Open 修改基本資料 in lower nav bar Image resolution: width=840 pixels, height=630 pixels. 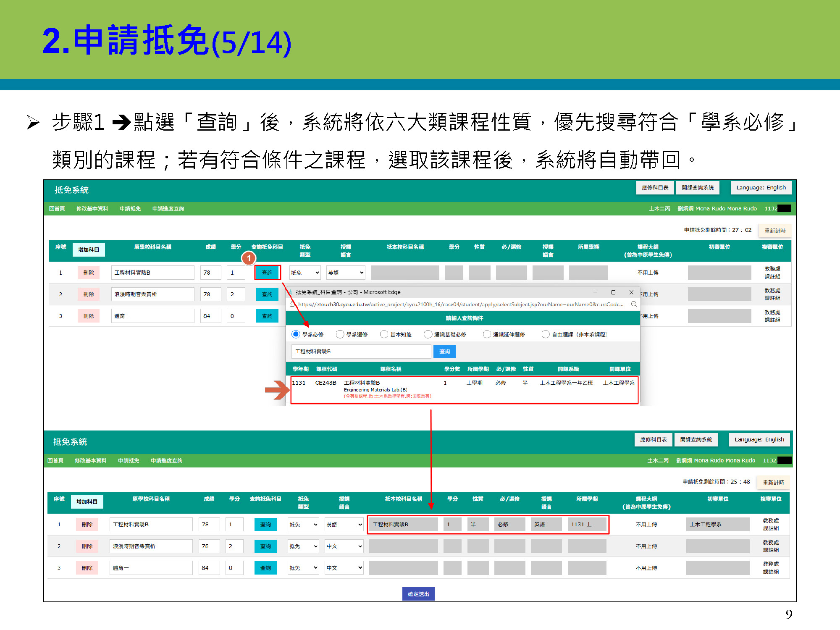(90, 461)
